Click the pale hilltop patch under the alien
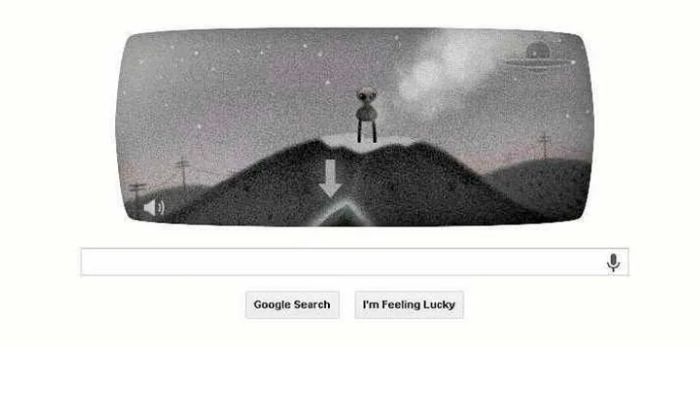The image size is (700, 400). click(367, 142)
